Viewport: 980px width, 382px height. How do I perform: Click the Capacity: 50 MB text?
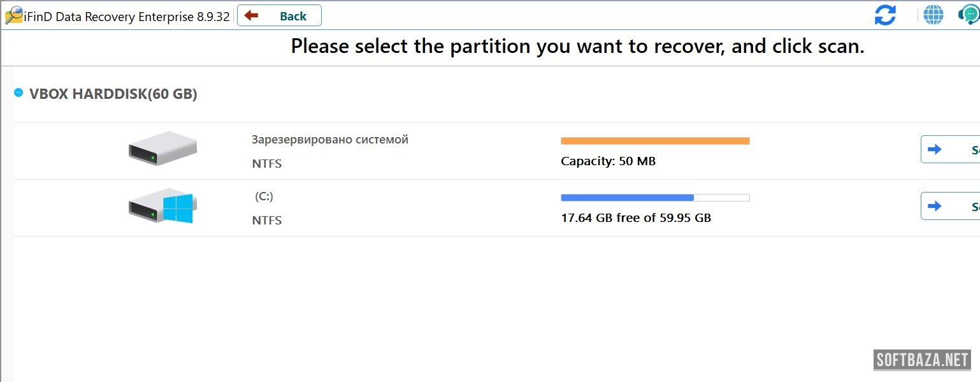tap(608, 161)
